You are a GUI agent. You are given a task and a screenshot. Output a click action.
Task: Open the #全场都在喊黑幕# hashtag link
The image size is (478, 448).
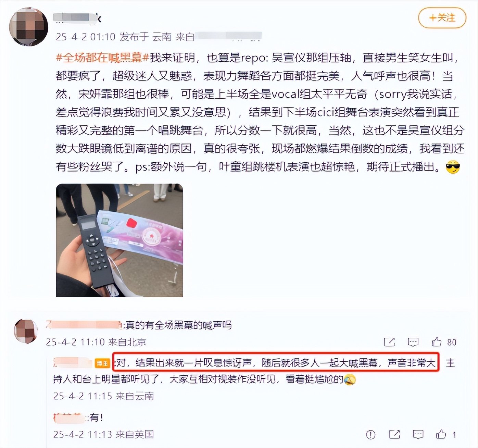click(x=102, y=58)
